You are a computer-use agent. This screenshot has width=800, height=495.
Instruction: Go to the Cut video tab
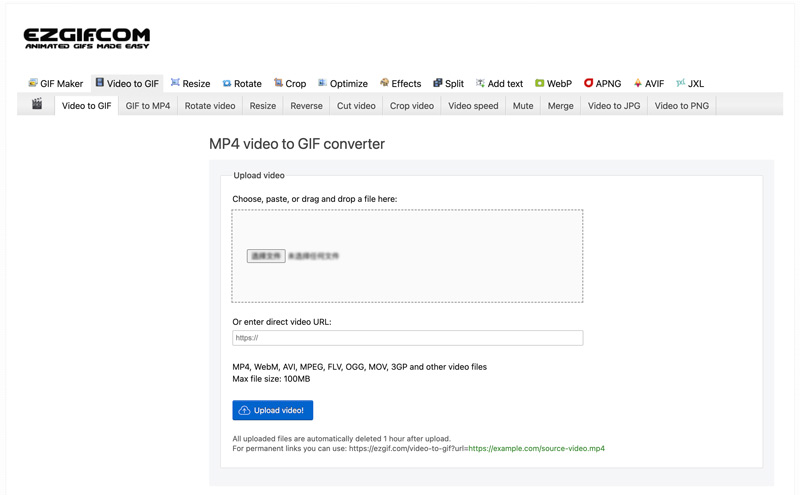[x=356, y=106]
